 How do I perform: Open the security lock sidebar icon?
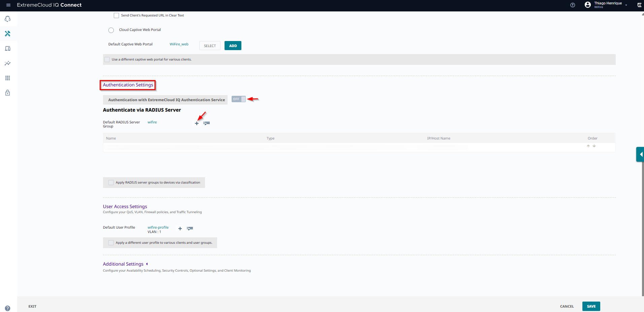[x=8, y=93]
